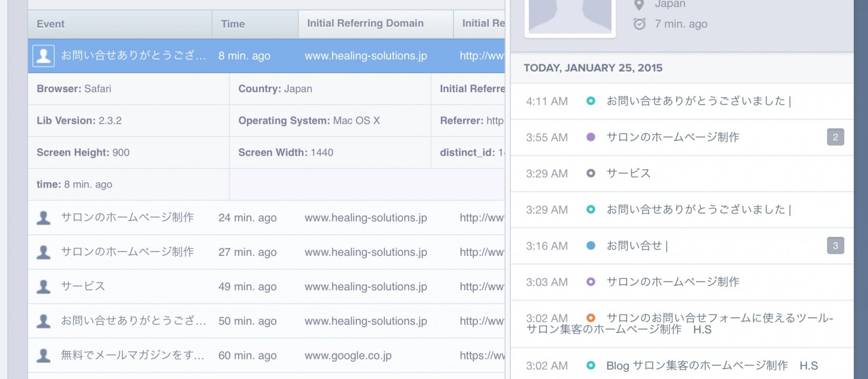
Task: Click the Referrer property cell
Action: click(468, 120)
